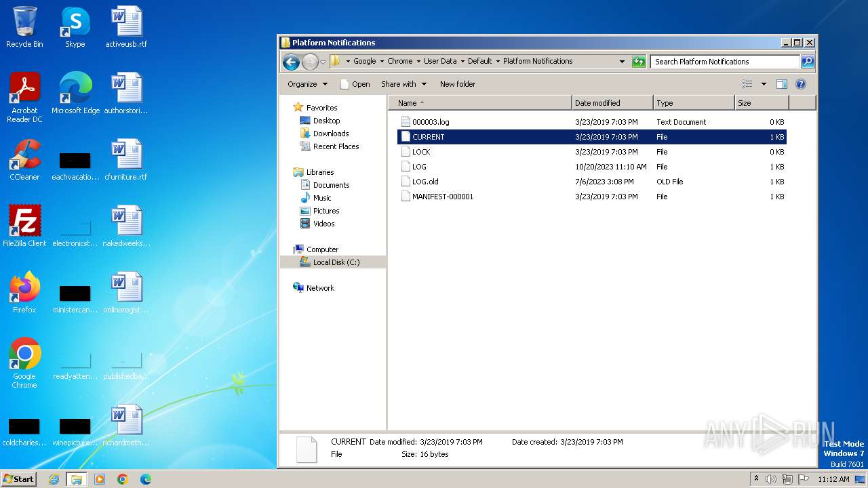Change view using the view icon
Screen dimensions: 868x488
tap(747, 84)
